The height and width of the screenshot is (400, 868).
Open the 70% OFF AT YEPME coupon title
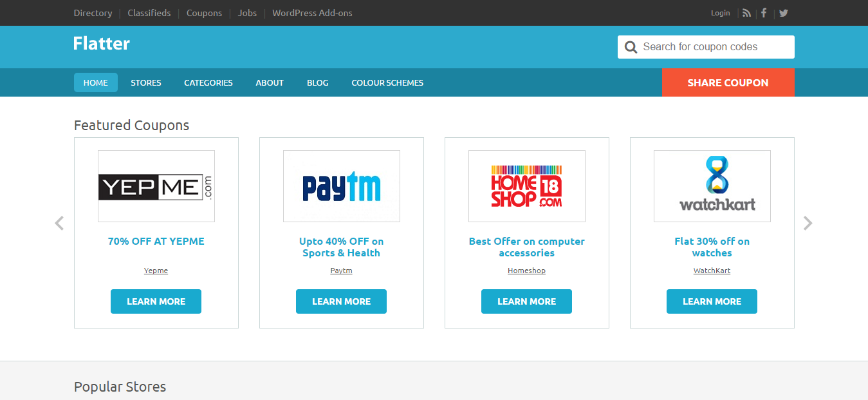click(x=156, y=242)
